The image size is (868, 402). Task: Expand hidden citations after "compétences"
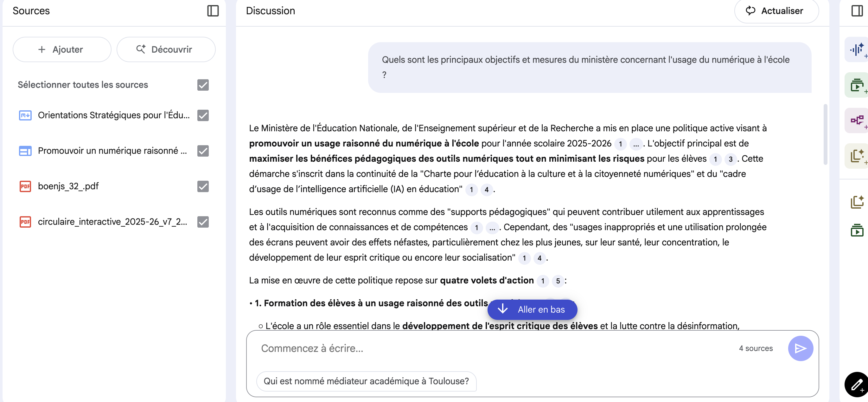point(492,228)
